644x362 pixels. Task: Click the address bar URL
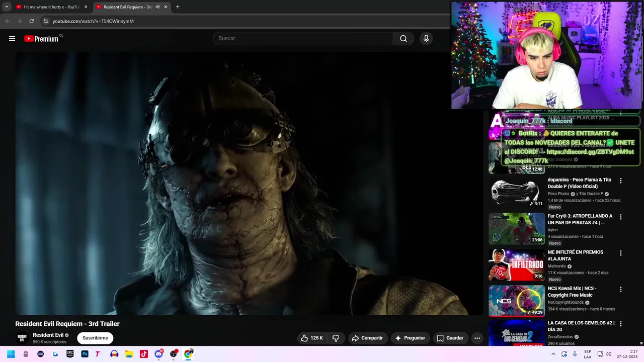tap(93, 21)
